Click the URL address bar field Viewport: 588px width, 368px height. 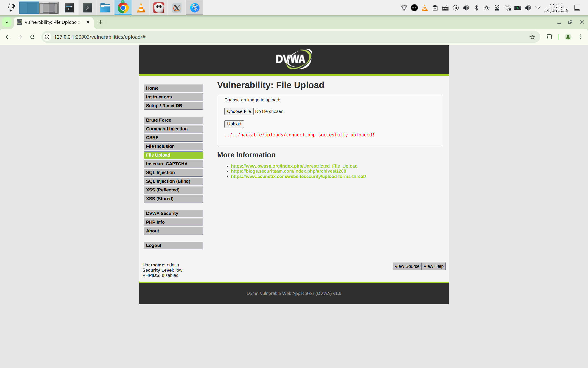267,37
